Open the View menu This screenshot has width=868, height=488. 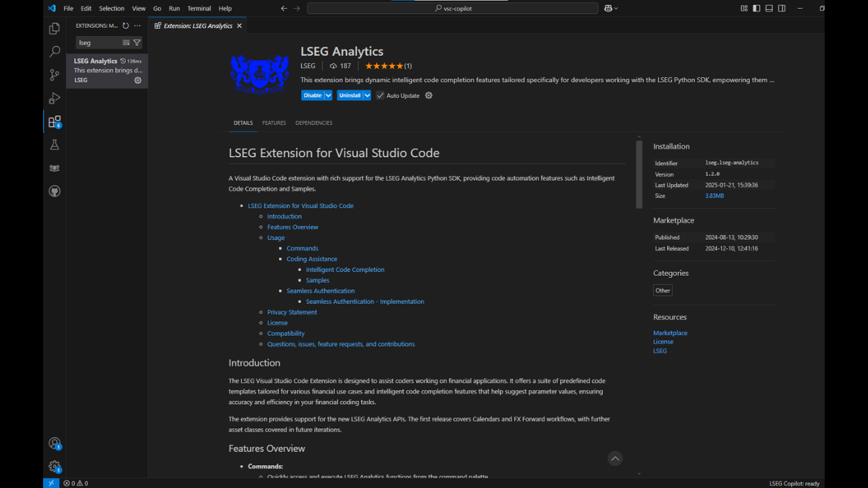point(139,8)
